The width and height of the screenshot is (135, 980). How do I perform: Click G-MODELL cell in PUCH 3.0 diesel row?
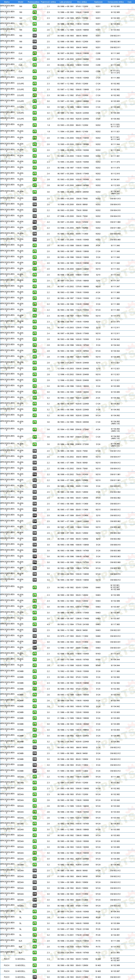(21, 977)
